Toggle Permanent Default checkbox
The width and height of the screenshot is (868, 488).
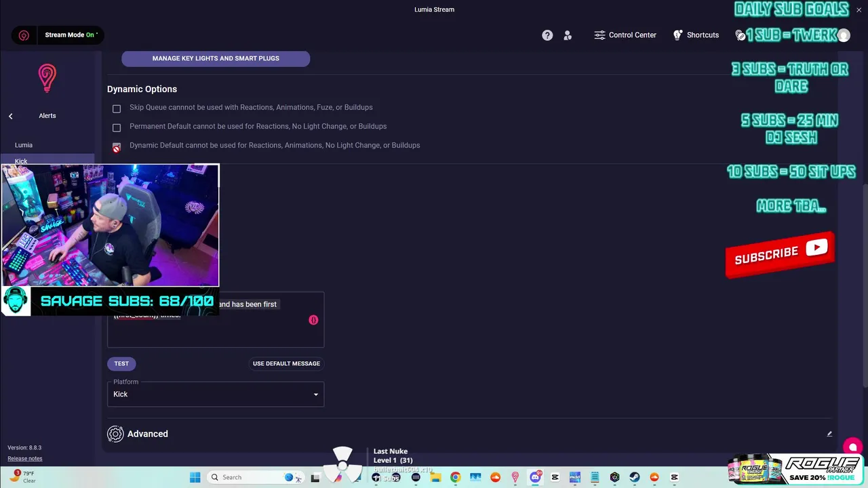click(x=117, y=127)
